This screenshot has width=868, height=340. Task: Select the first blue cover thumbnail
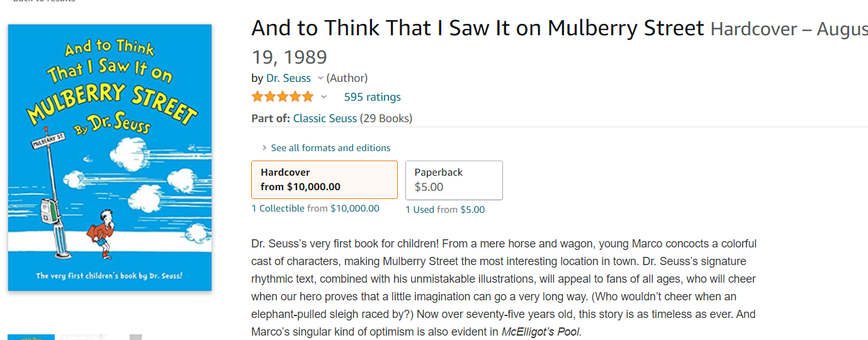(x=31, y=337)
